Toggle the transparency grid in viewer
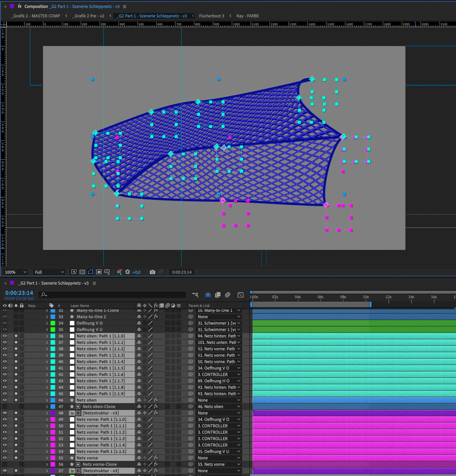Viewport: 456px width, 476px height. (x=82, y=272)
